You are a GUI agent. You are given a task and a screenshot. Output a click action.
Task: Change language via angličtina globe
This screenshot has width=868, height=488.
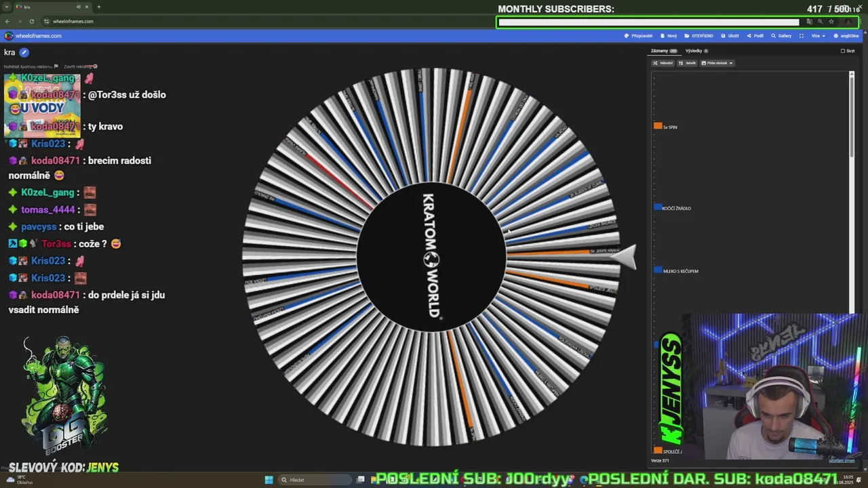click(845, 36)
